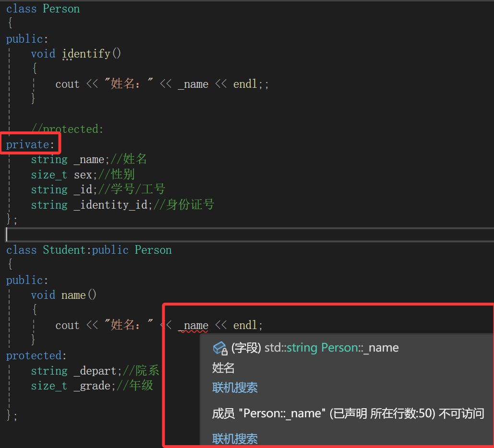Click the '//学号/工号' comment
The image size is (494, 448).
pos(132,189)
